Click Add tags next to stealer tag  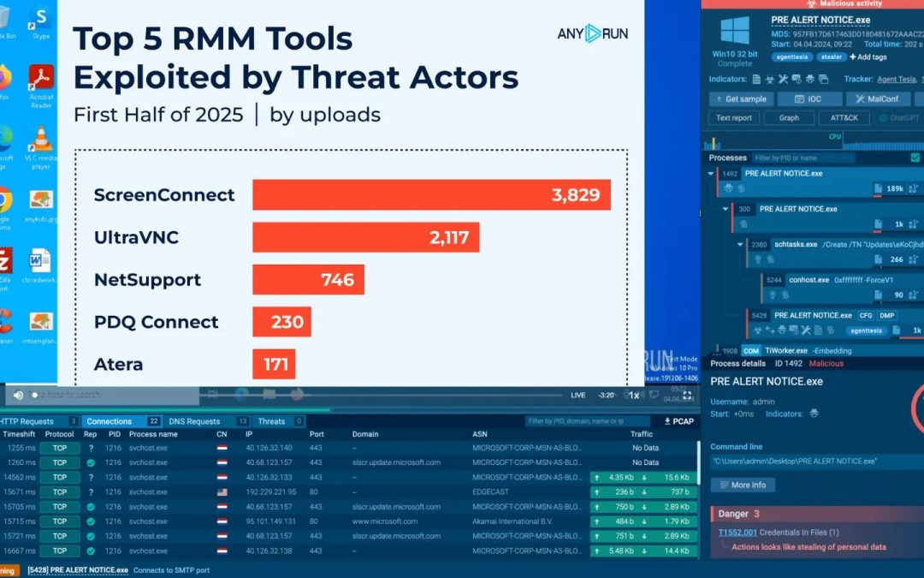pos(868,57)
